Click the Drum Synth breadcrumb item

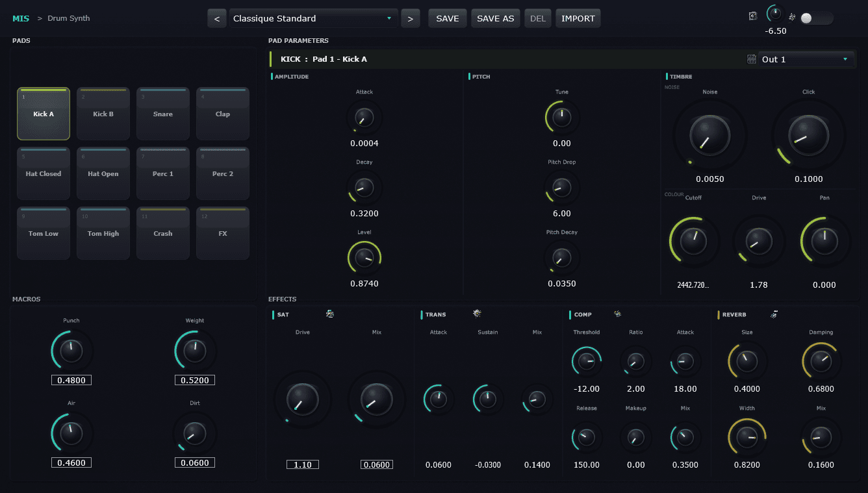pos(68,18)
